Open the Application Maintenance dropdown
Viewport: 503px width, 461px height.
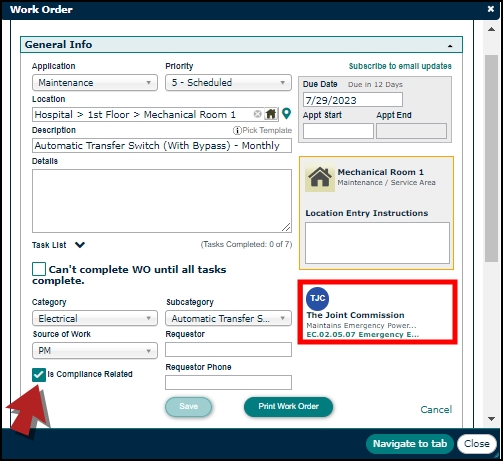tap(95, 83)
